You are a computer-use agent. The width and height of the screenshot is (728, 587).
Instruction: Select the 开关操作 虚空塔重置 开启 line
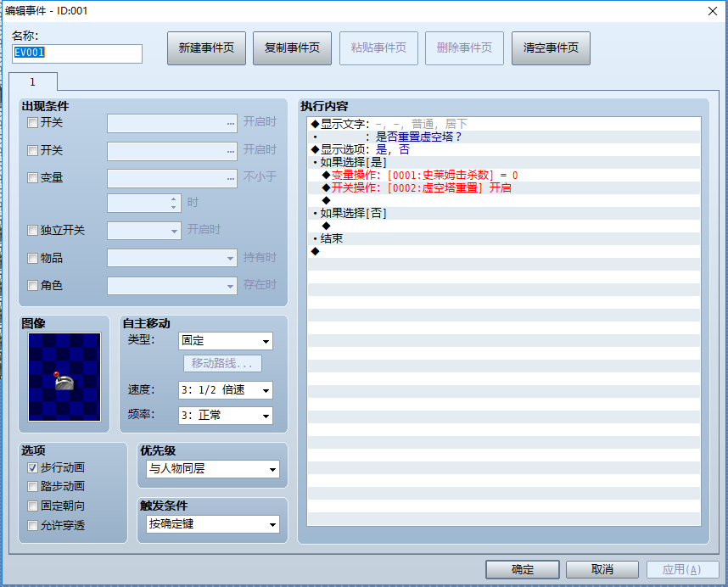click(x=504, y=188)
